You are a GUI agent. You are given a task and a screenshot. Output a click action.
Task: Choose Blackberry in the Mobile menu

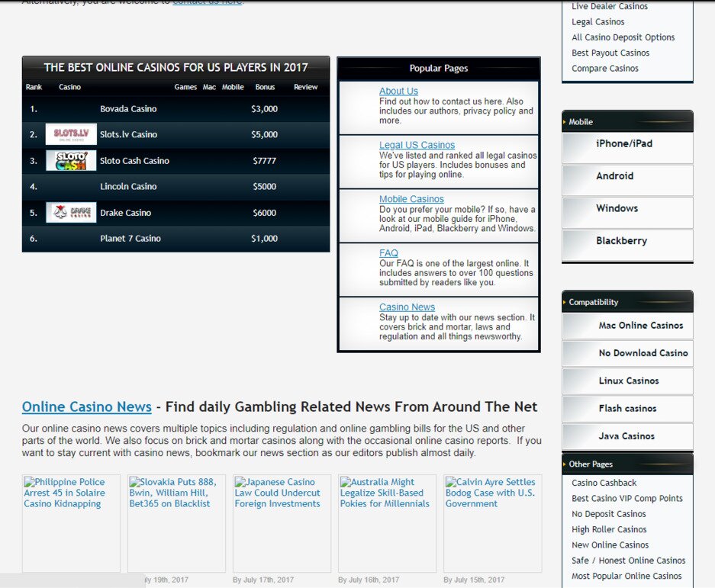pyautogui.click(x=627, y=245)
